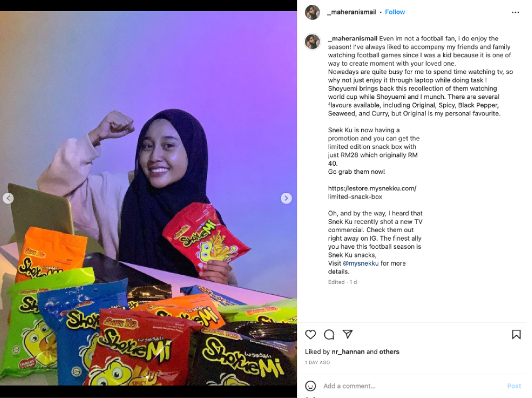
Task: Click the main post photo
Action: pos(148,198)
